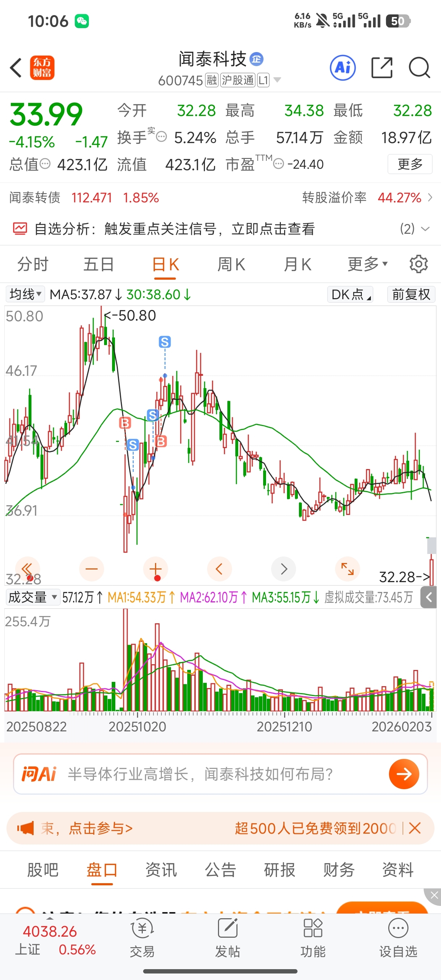Image resolution: width=441 pixels, height=980 pixels.
Task: Tap the 融 margin tag
Action: pos(211,80)
